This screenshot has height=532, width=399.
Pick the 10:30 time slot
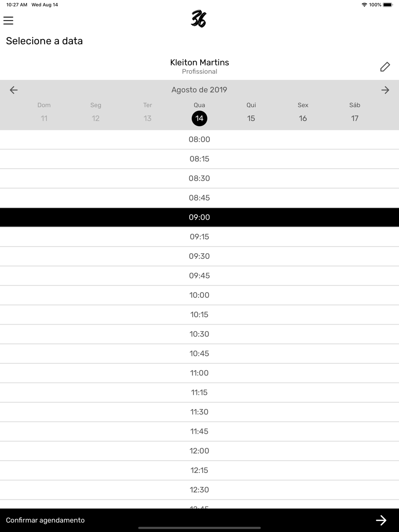click(x=199, y=334)
